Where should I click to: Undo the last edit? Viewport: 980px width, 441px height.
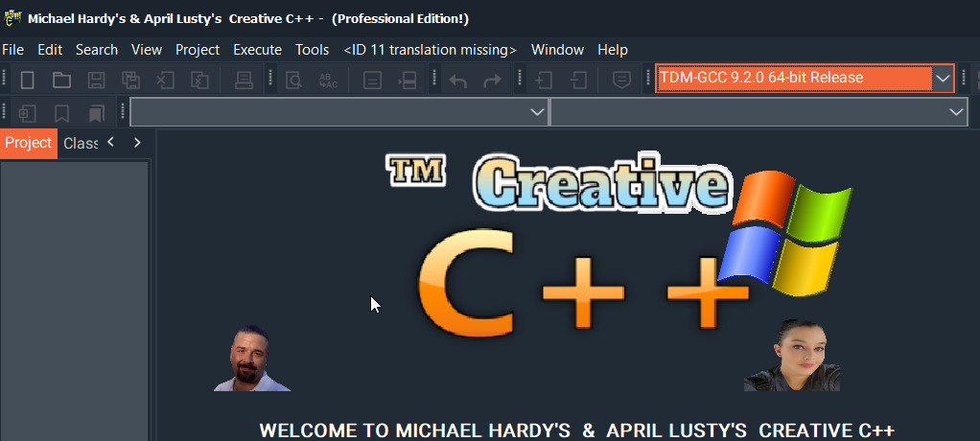click(x=458, y=80)
